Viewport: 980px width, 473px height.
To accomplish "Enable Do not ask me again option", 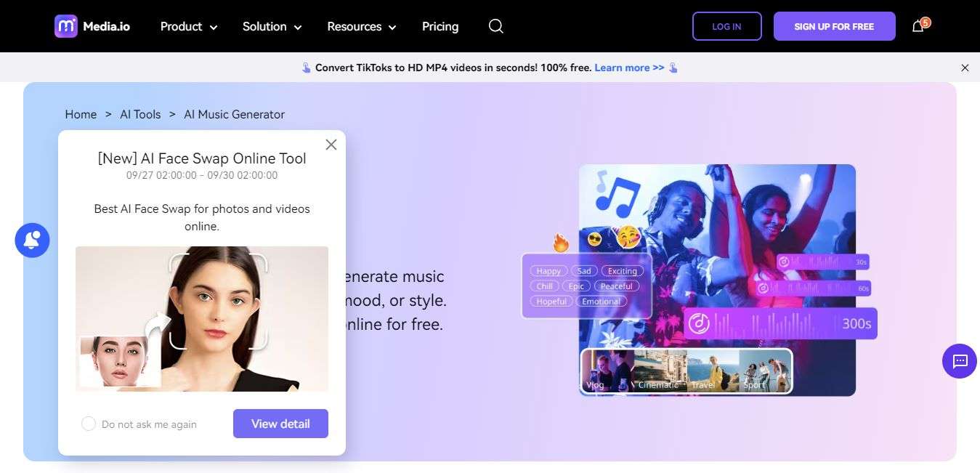I will 89,424.
